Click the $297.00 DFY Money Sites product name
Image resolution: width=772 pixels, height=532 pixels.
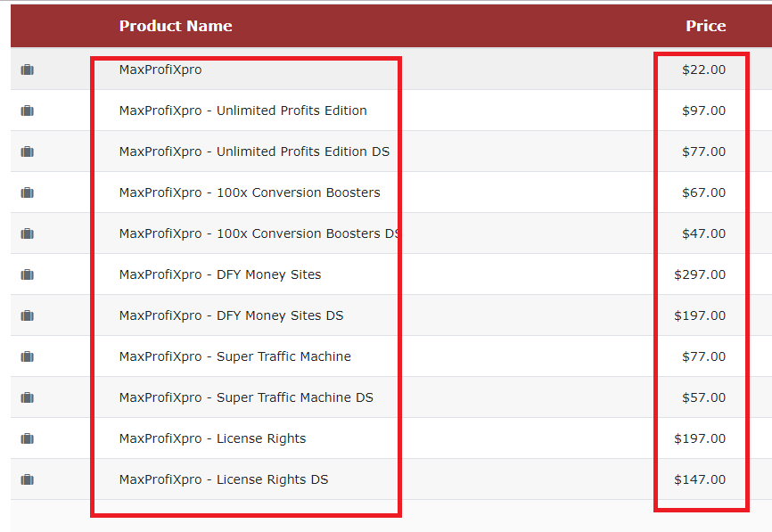click(x=220, y=274)
